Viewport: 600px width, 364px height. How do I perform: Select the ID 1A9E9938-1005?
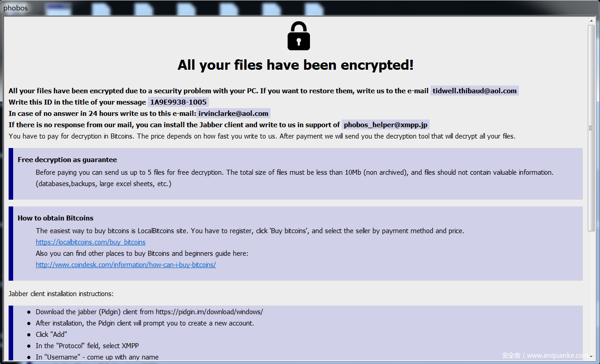(178, 102)
